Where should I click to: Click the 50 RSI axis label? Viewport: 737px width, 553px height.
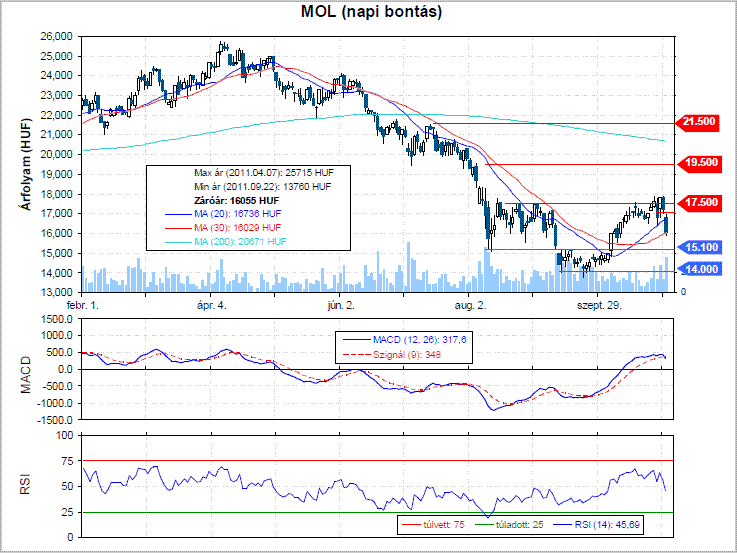[68, 486]
